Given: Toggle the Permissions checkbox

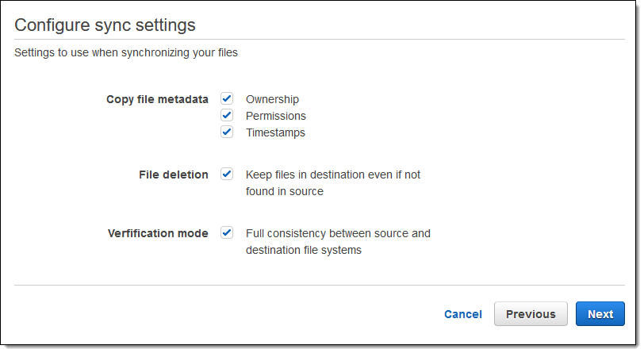Looking at the screenshot, I should (227, 115).
